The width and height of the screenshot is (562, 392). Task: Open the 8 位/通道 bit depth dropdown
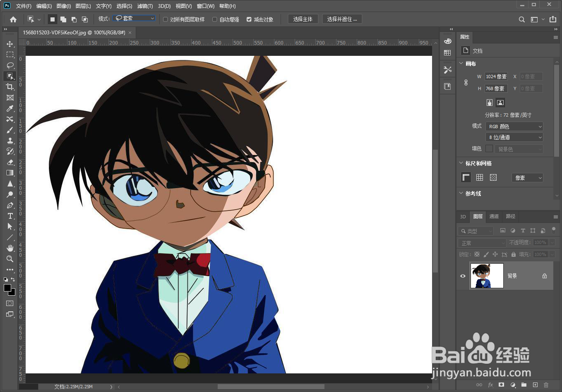point(514,137)
